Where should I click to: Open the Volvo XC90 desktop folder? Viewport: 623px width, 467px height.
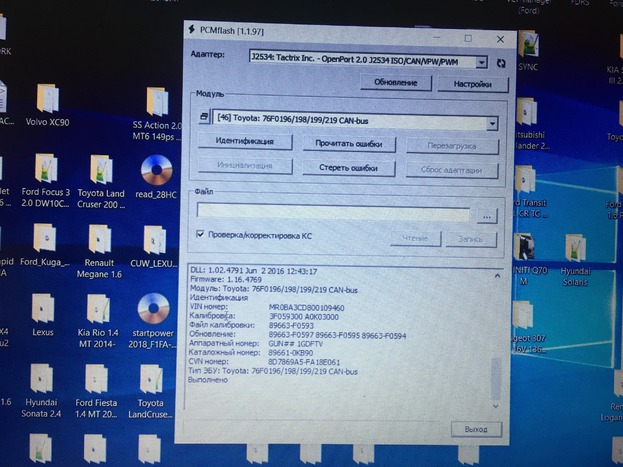coord(47,104)
